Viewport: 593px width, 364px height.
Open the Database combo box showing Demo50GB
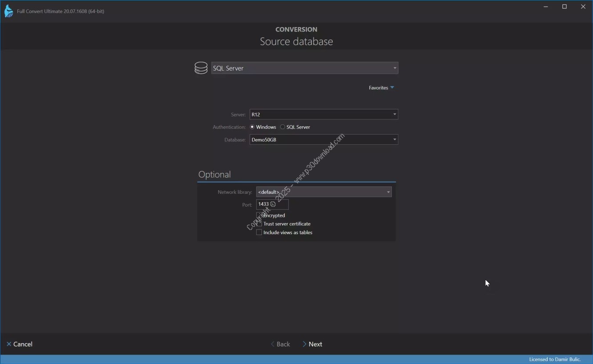(x=324, y=140)
